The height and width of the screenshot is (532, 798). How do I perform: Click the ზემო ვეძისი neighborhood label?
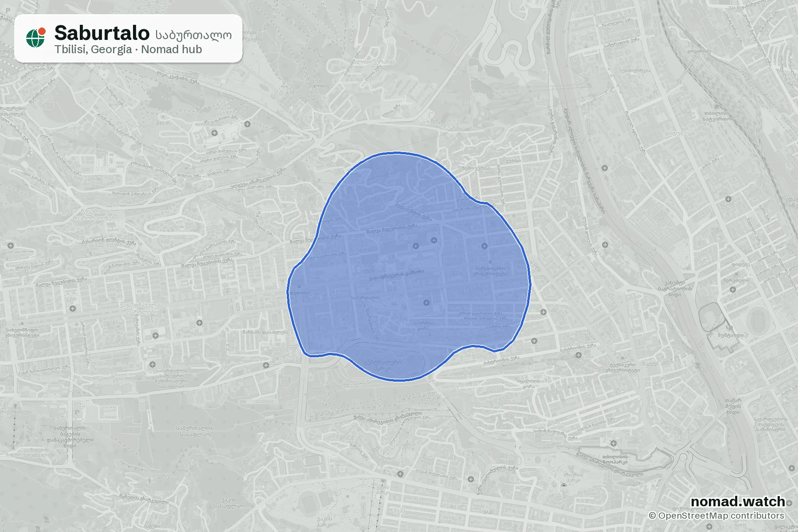477,168
